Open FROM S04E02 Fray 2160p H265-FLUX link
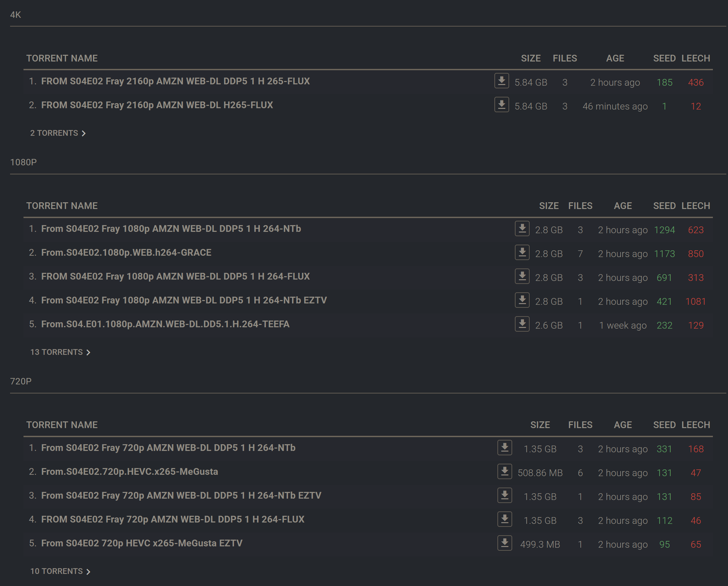Screen dimensions: 728x586 (x=157, y=105)
